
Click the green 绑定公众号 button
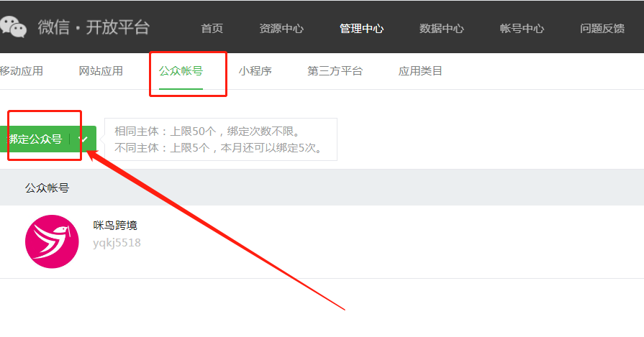[35, 139]
